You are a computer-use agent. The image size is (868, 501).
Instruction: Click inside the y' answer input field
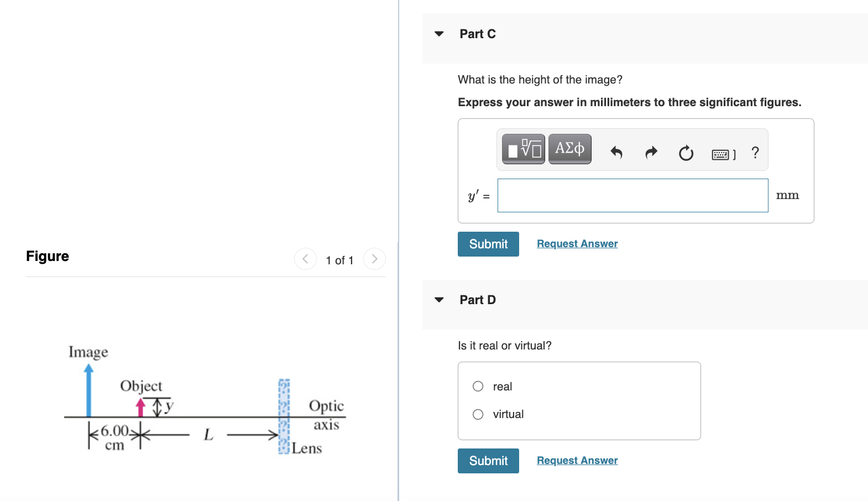[x=632, y=195]
